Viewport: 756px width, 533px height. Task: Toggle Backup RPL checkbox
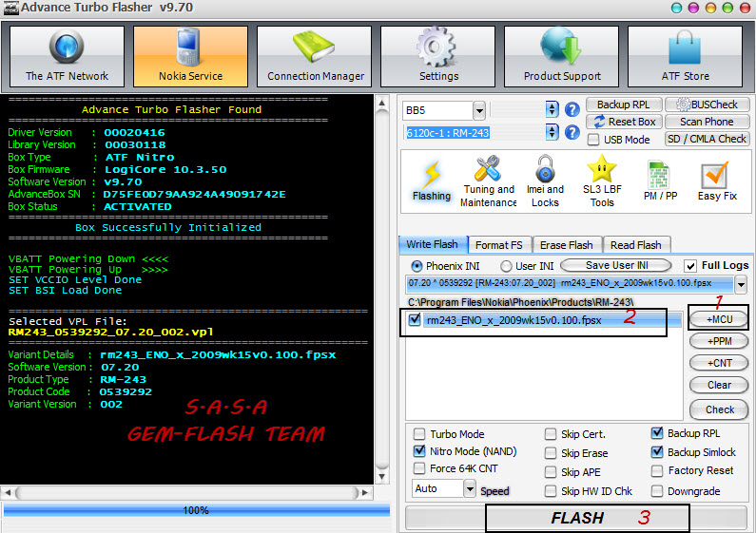(657, 432)
